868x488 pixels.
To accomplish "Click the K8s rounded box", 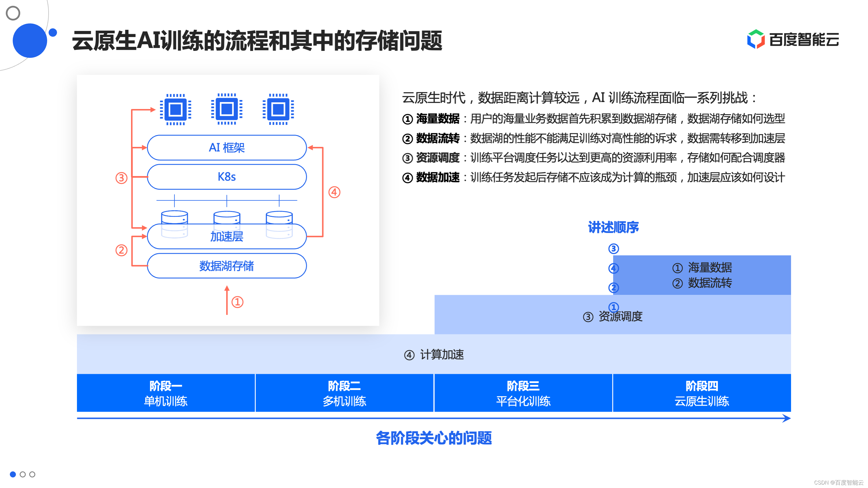I will (x=226, y=177).
